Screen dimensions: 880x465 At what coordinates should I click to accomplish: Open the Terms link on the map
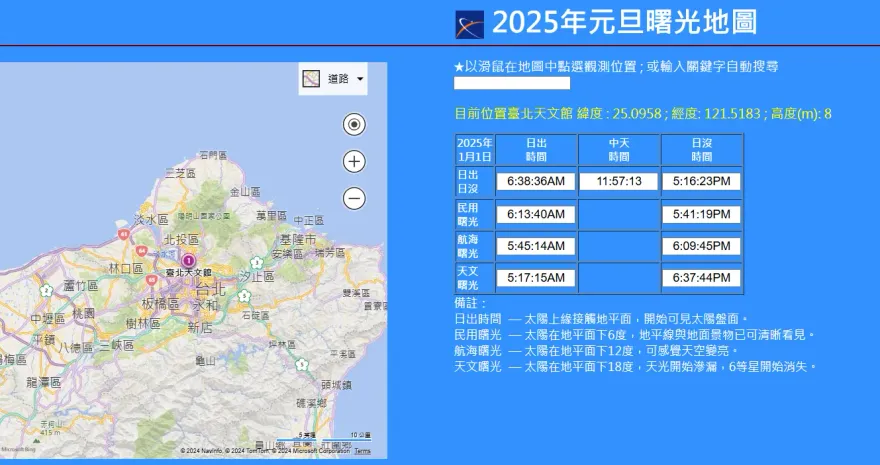coord(362,451)
